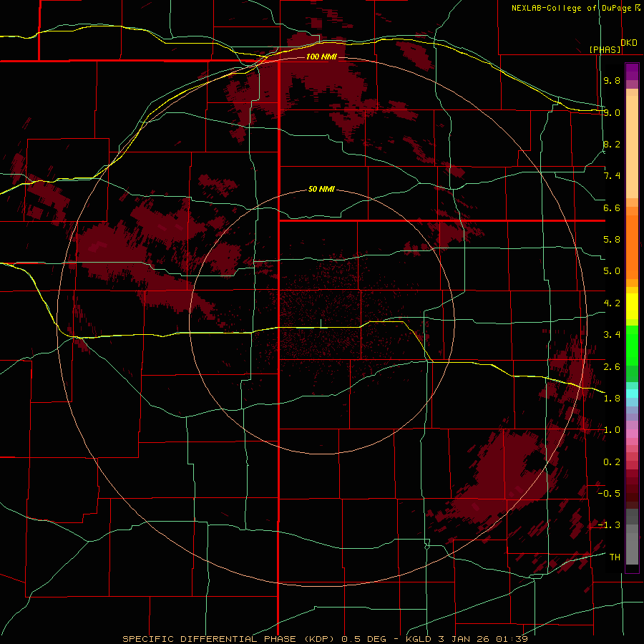The height and width of the screenshot is (644, 644).
Task: Click the 7.4 scale value
Action: (x=612, y=176)
